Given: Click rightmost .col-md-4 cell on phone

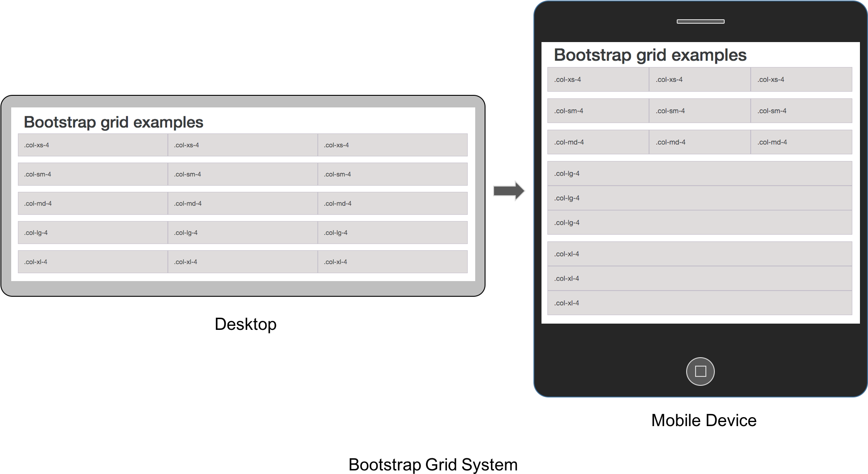Looking at the screenshot, I should pos(801,142).
